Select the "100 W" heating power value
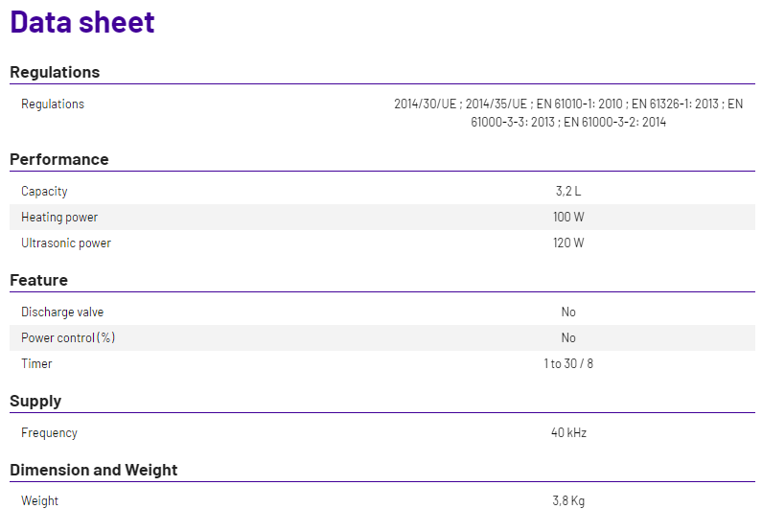Screen dimensions: 762x532 (568, 218)
